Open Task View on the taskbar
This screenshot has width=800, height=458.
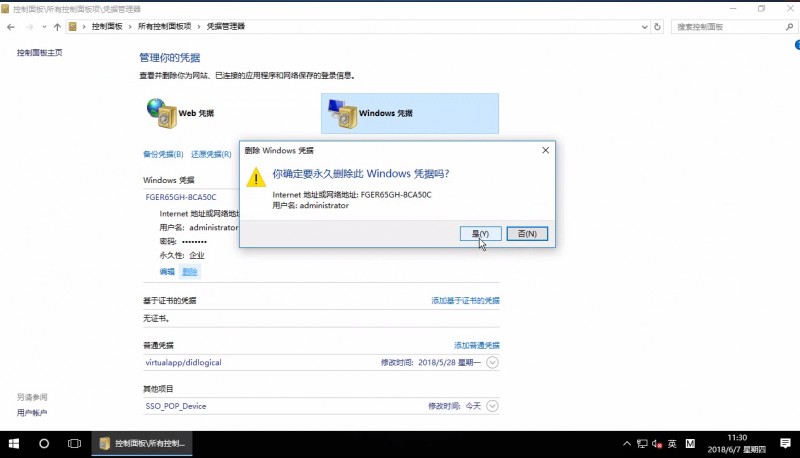pos(74,444)
